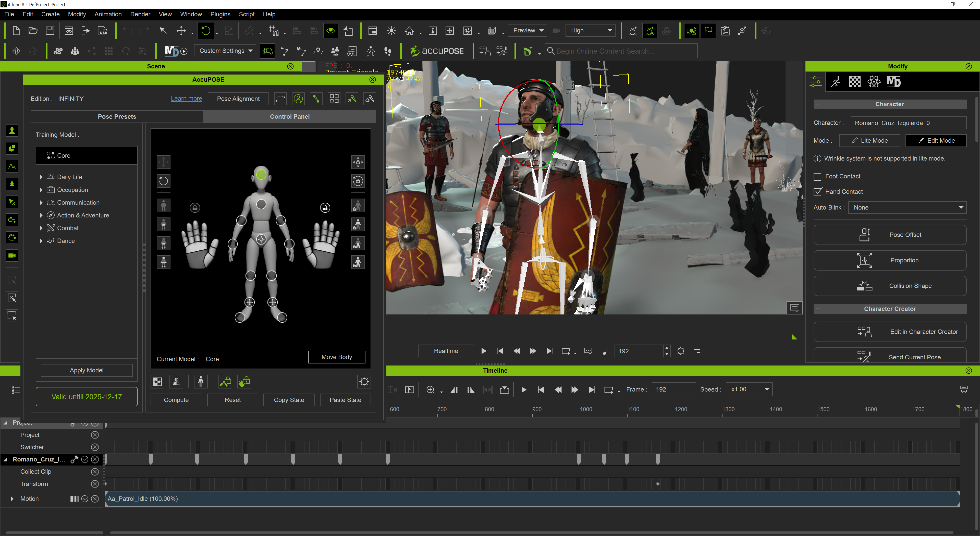Click the camera icon in left sidebar
The height and width of the screenshot is (536, 980).
click(x=12, y=256)
